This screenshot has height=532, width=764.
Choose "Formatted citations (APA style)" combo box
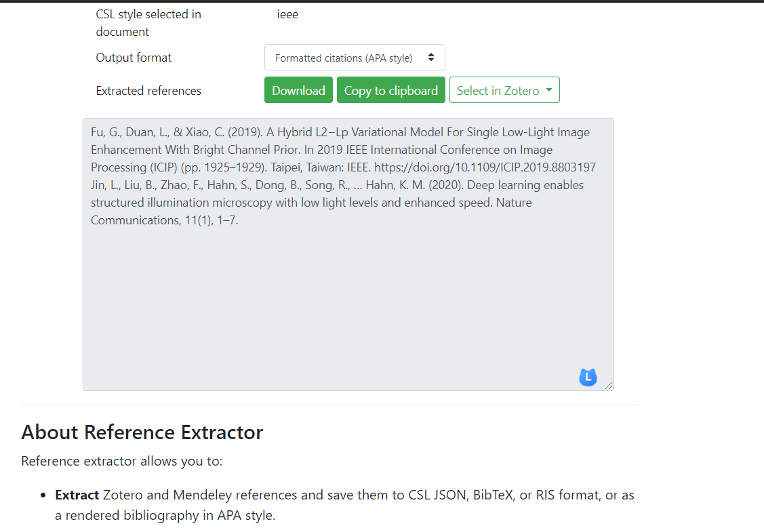click(354, 57)
